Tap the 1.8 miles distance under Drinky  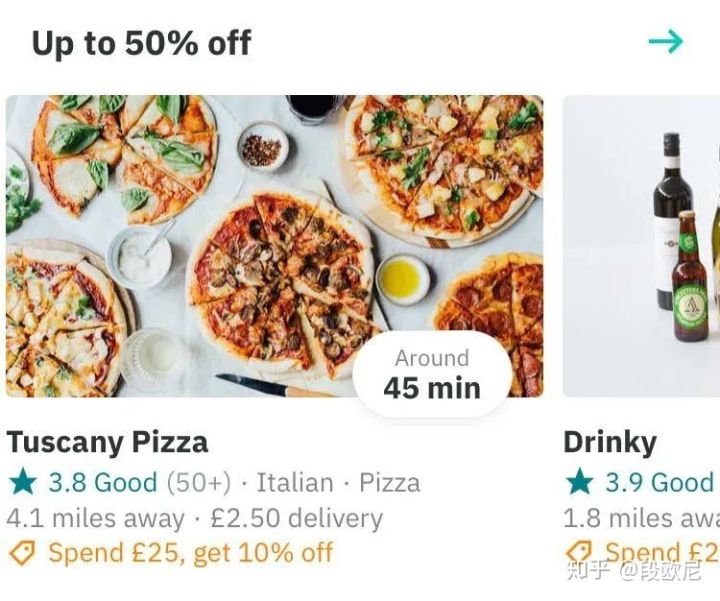click(x=640, y=518)
